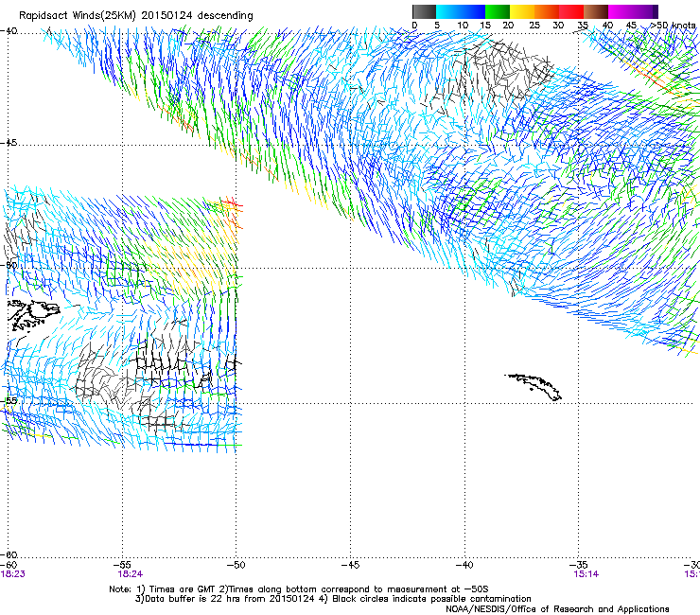Screen dimensions: 700x615
Task: Click the blue 10-15 knots legend swatch
Action: [473, 11]
